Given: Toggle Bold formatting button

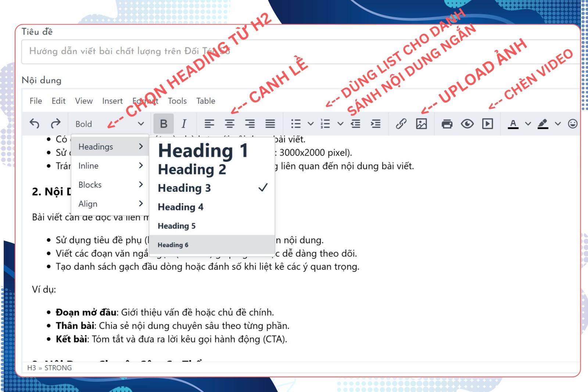Looking at the screenshot, I should [164, 124].
